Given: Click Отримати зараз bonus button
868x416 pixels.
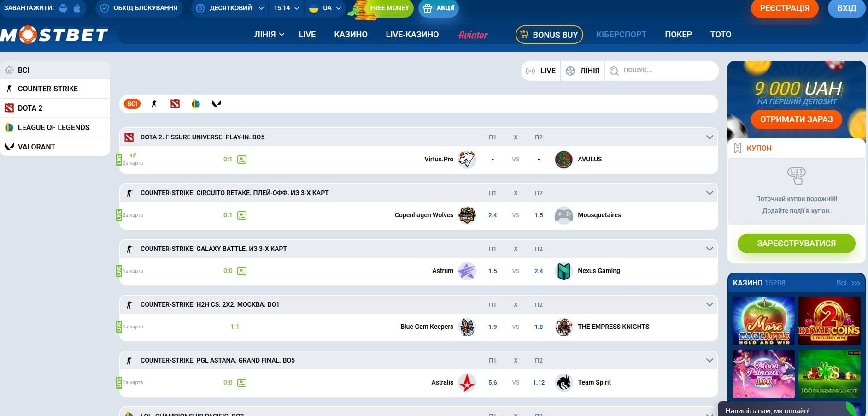Looking at the screenshot, I should click(796, 119).
